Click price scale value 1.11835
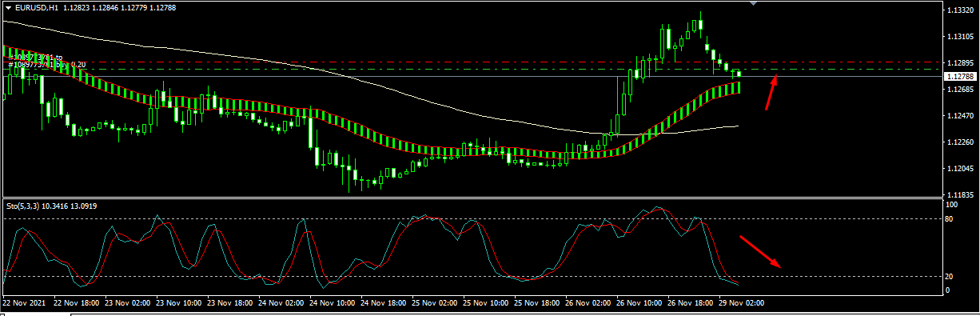Screen dimensions: 980x316 [959, 195]
